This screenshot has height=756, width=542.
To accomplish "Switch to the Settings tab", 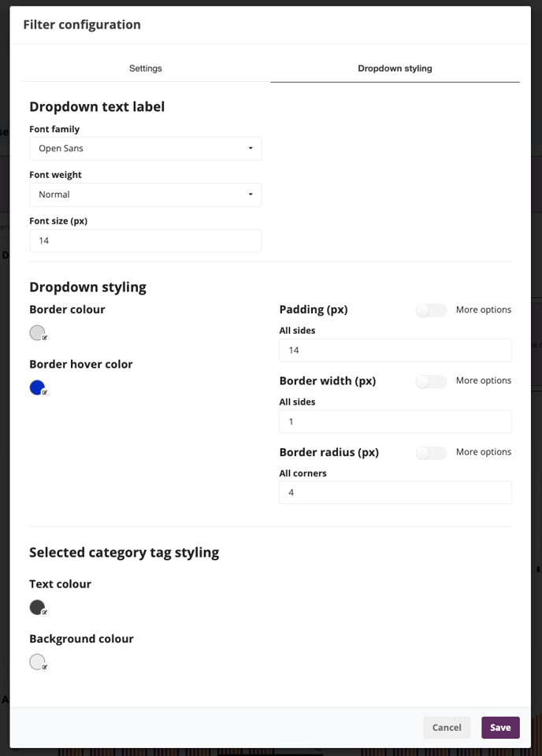I will pyautogui.click(x=145, y=69).
